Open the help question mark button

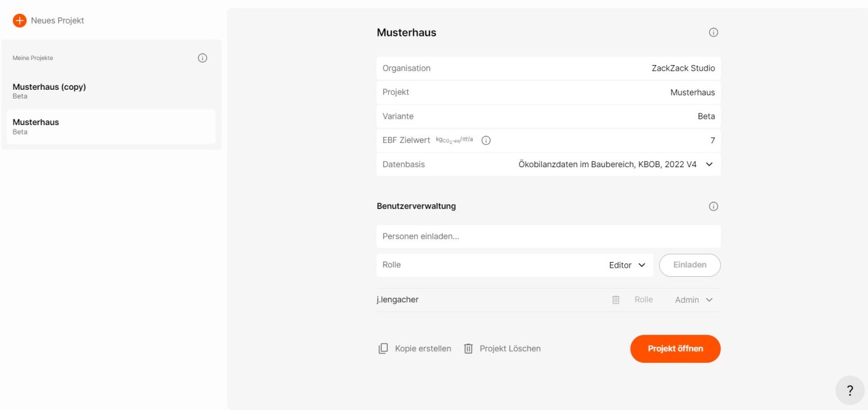849,390
